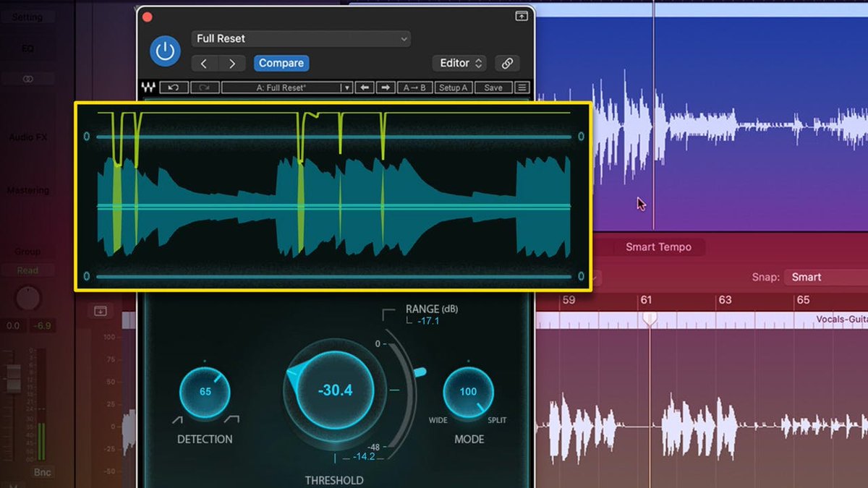Go to the next preset arrow

tap(231, 64)
